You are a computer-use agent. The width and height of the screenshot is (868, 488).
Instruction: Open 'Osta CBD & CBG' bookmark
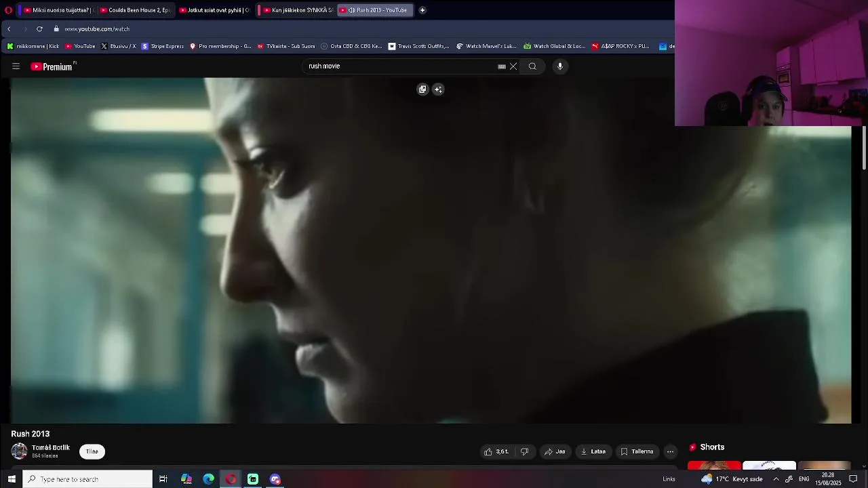pyautogui.click(x=352, y=46)
